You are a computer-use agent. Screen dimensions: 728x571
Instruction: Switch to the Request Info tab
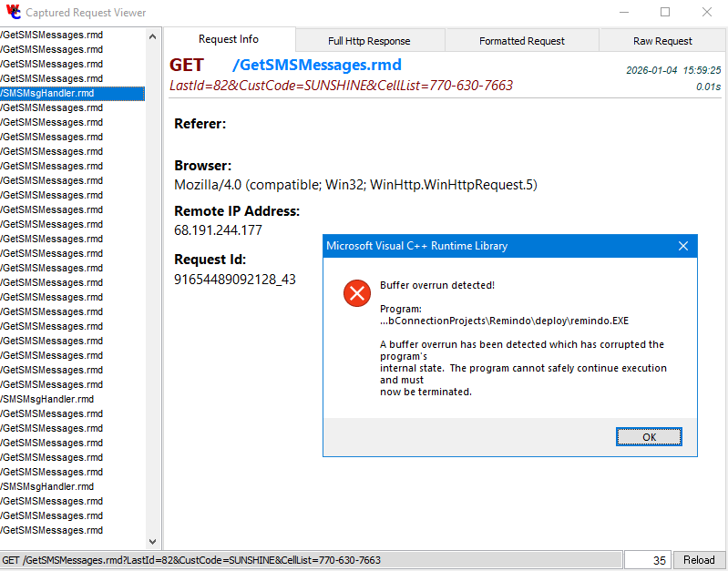coord(229,40)
